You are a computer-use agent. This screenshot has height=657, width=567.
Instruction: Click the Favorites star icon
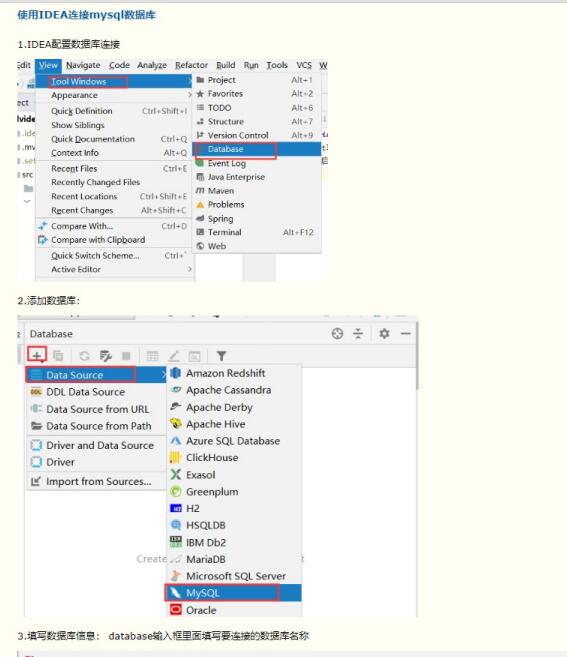click(x=200, y=94)
